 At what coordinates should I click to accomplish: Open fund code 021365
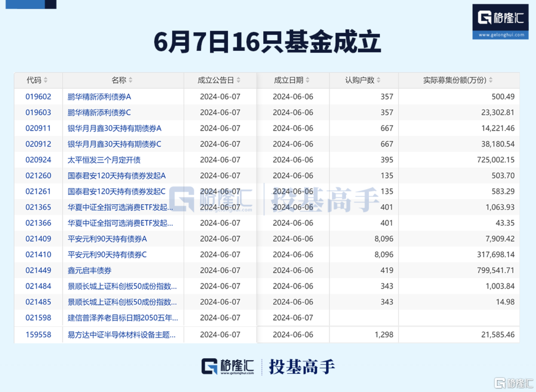tap(38, 207)
